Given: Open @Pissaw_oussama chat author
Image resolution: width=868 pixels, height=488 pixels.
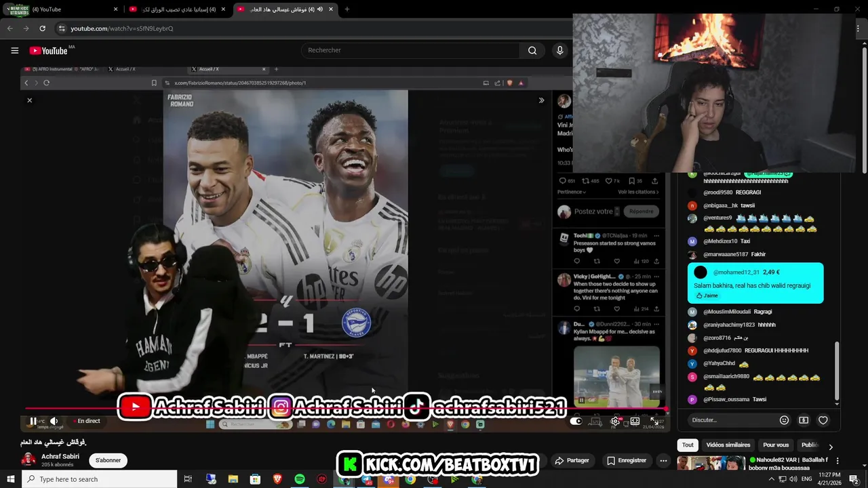Looking at the screenshot, I should tap(726, 399).
